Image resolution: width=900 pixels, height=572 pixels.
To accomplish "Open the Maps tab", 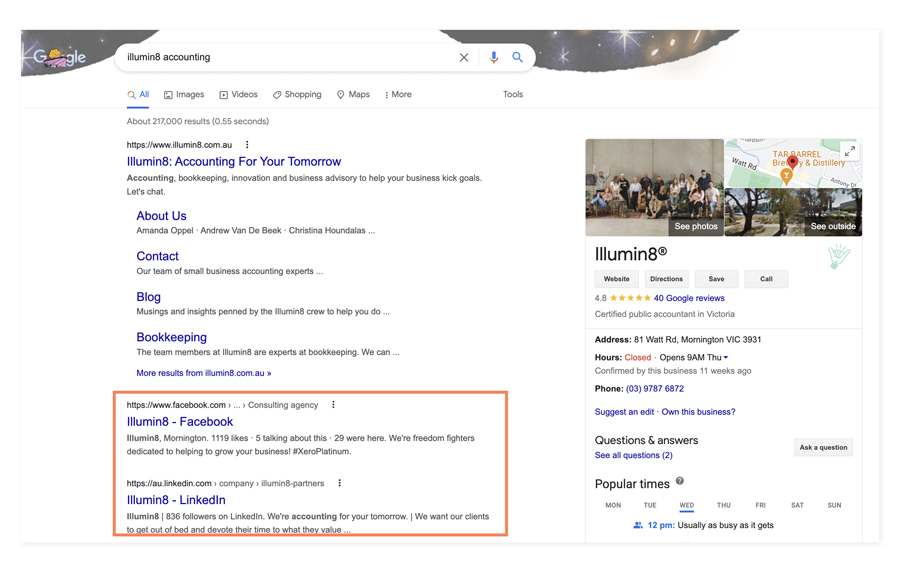I will (x=354, y=95).
